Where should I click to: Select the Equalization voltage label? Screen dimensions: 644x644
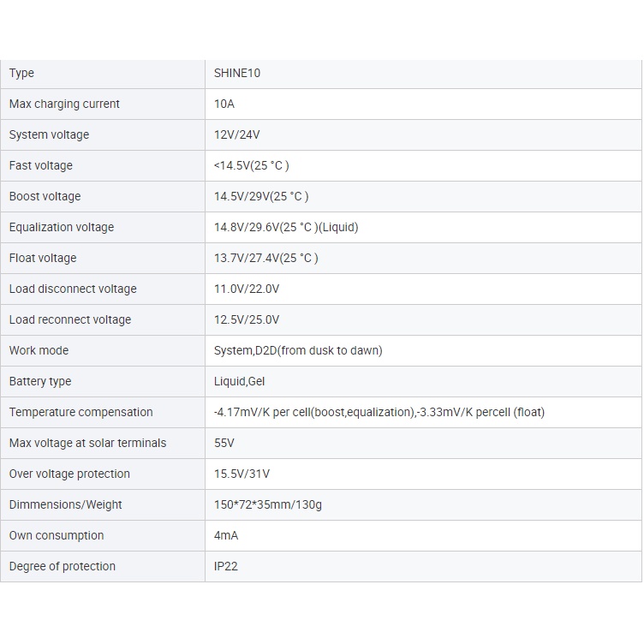pos(62,227)
